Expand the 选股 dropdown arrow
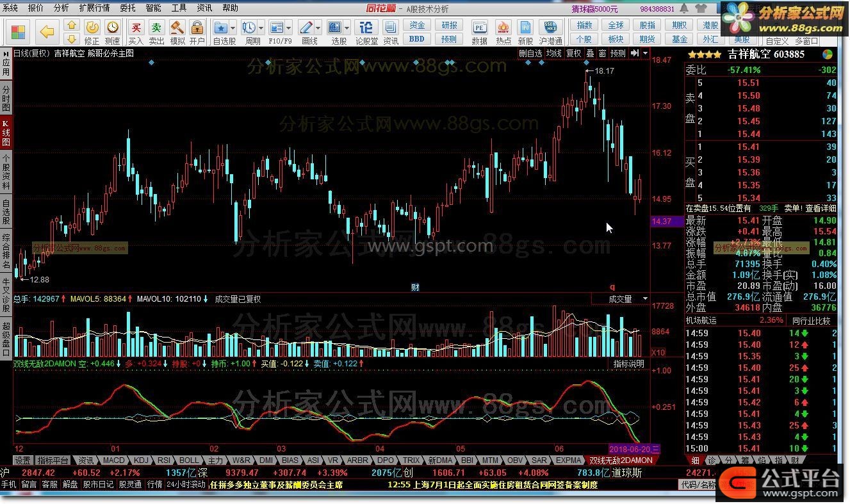Viewport: 850px width, 504px height. (x=347, y=28)
